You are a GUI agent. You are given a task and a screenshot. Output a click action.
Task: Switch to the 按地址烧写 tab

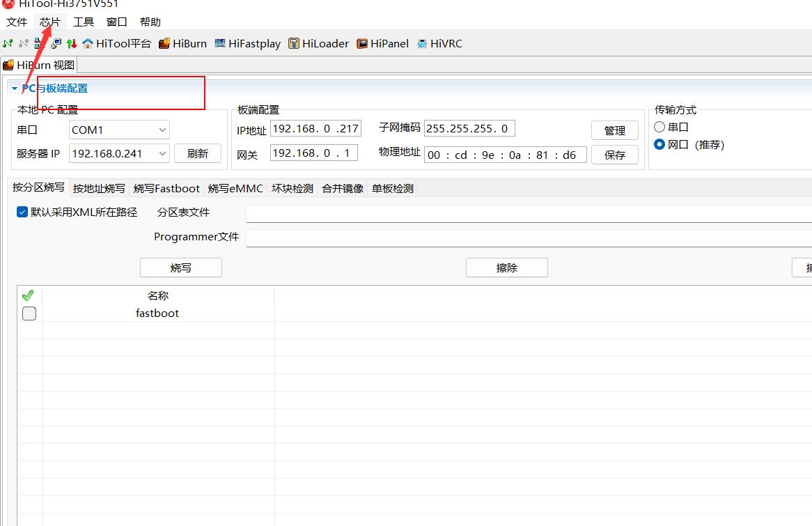[99, 188]
